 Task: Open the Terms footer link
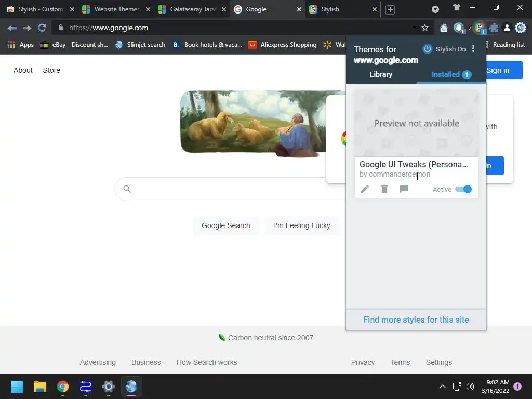tap(400, 362)
